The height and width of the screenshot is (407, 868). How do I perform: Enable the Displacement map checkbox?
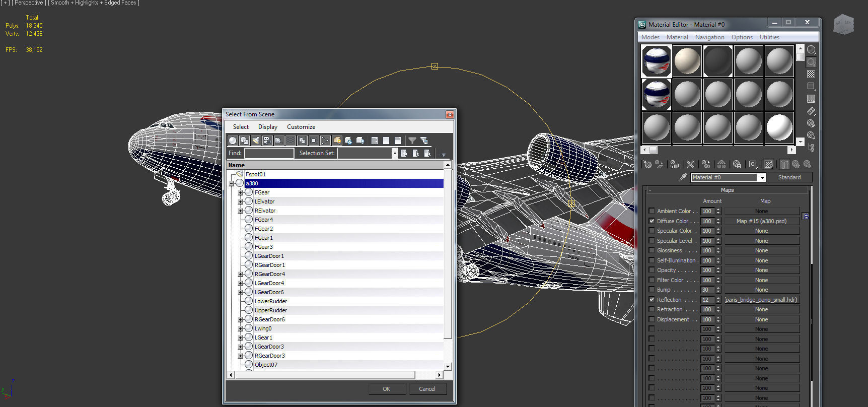652,319
